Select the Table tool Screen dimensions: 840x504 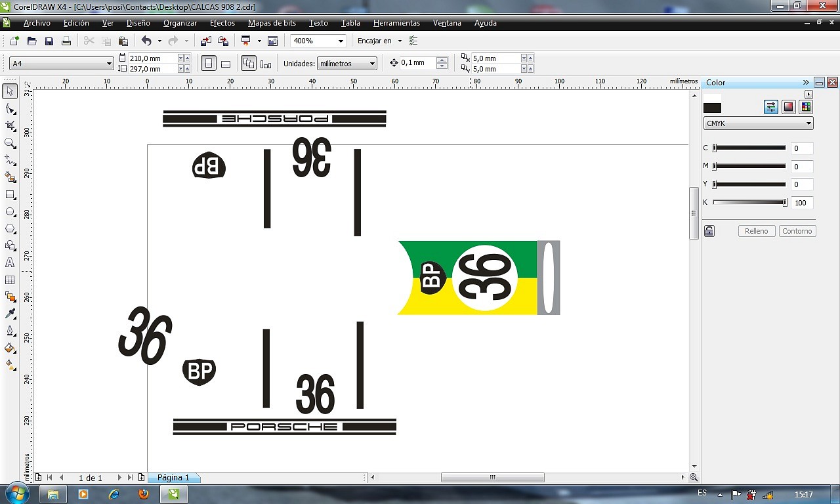pyautogui.click(x=10, y=280)
